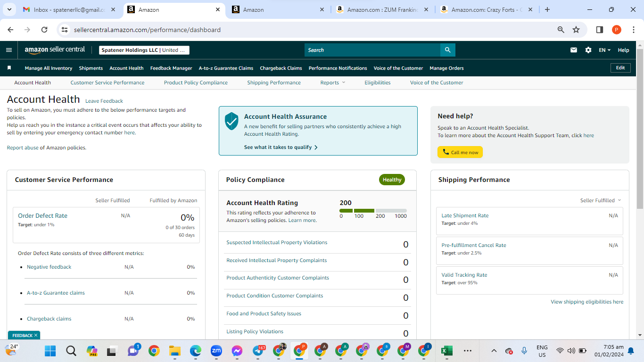644x362 pixels.
Task: Click the Account Health Rating progress bar
Action: (373, 211)
